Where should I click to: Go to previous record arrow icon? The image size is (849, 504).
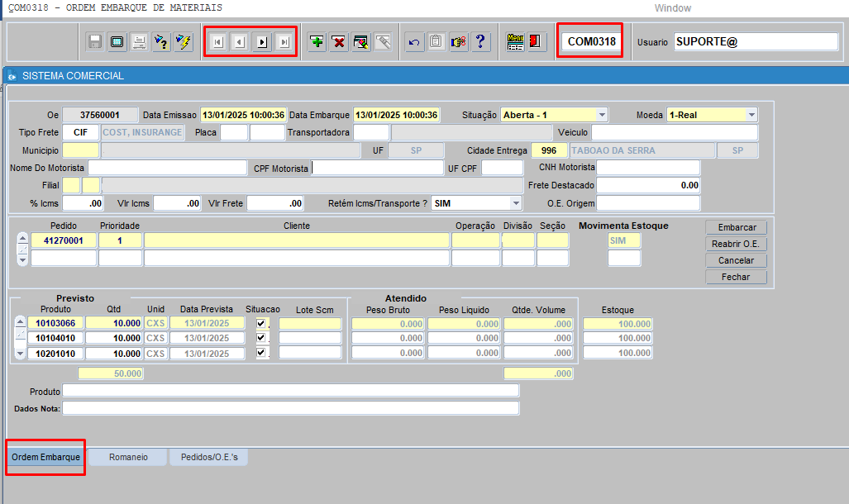pyautogui.click(x=240, y=41)
